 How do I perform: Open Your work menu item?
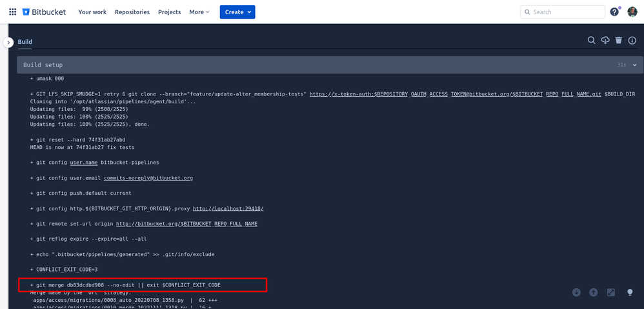click(x=92, y=12)
